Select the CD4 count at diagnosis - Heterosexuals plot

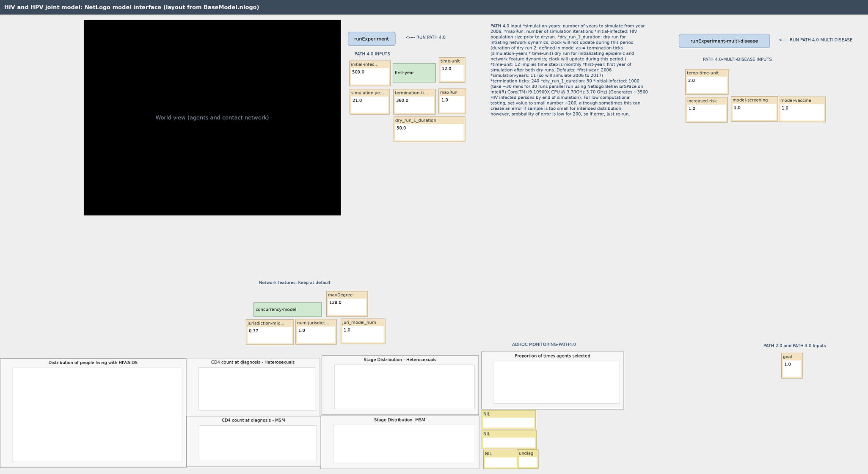coord(253,387)
